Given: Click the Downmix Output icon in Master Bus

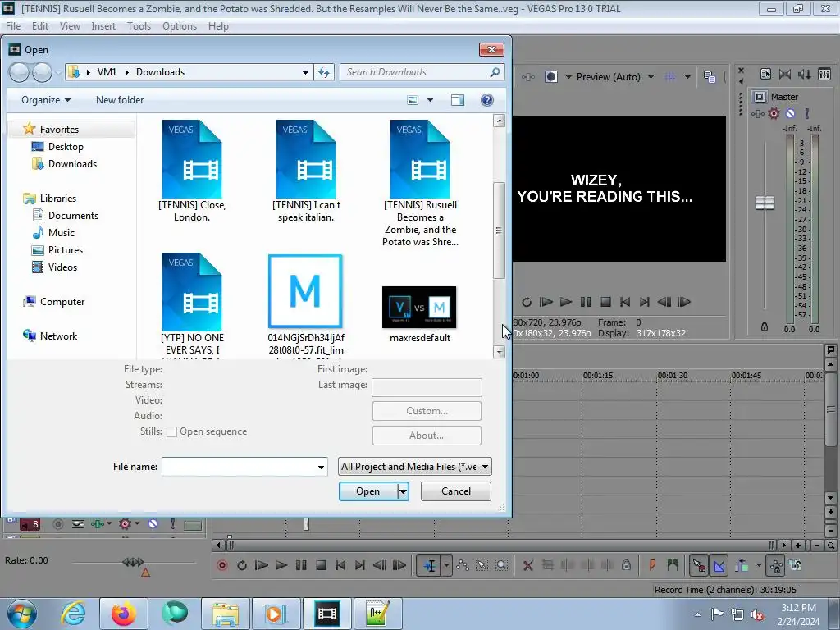Looking at the screenshot, I should pos(785,74).
